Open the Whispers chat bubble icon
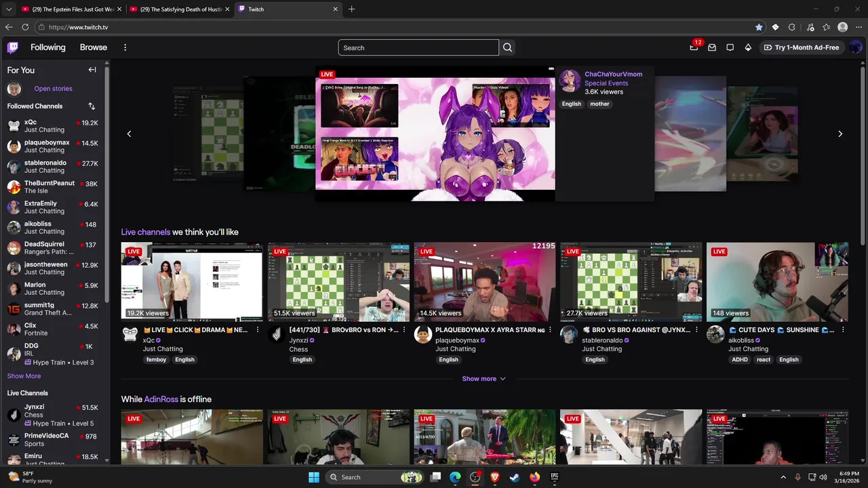 (730, 47)
